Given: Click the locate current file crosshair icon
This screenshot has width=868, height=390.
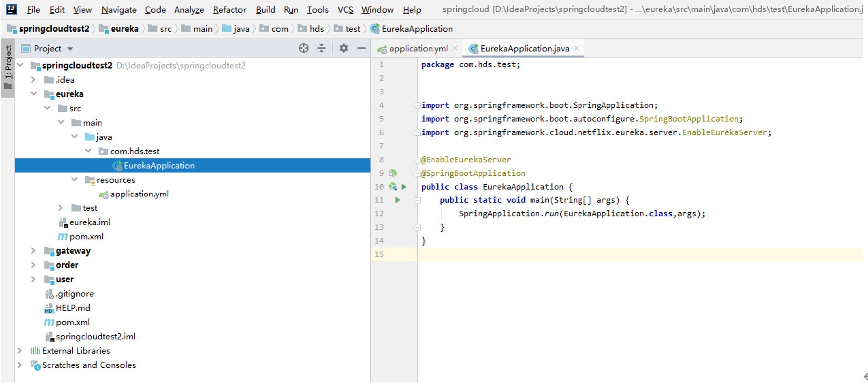Looking at the screenshot, I should pos(304,48).
